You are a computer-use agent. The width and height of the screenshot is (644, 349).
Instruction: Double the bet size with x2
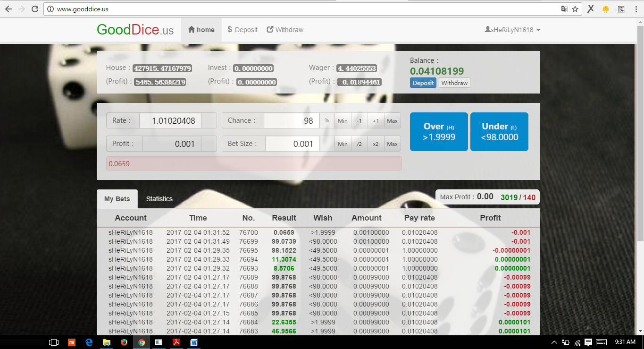coord(376,144)
